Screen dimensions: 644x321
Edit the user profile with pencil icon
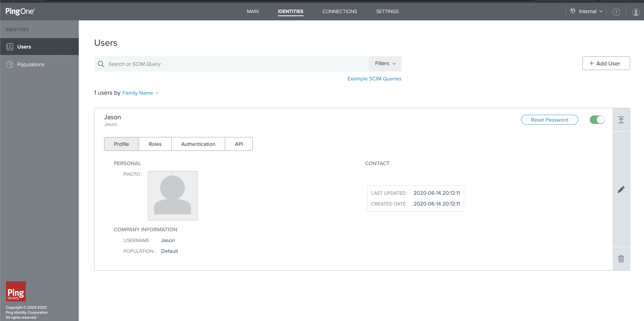[x=621, y=189]
